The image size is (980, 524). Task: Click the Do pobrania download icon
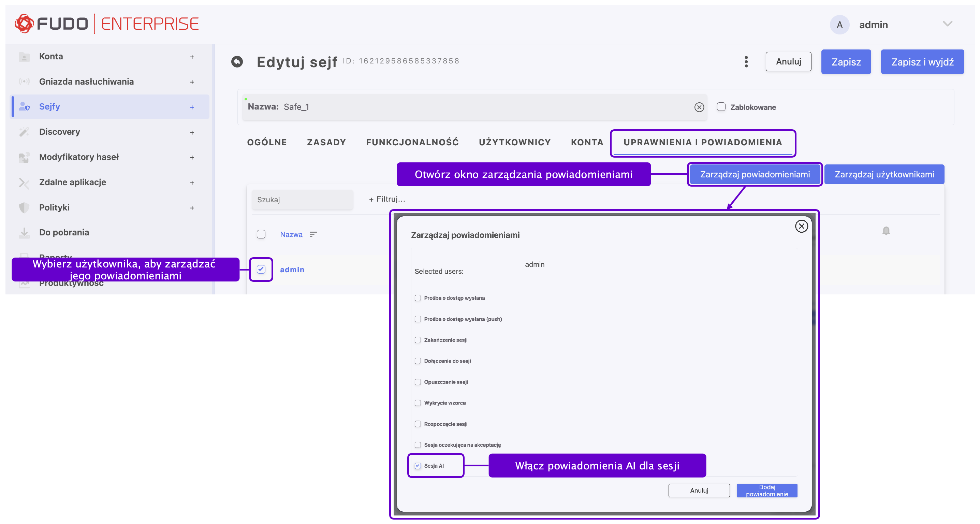pyautogui.click(x=24, y=233)
